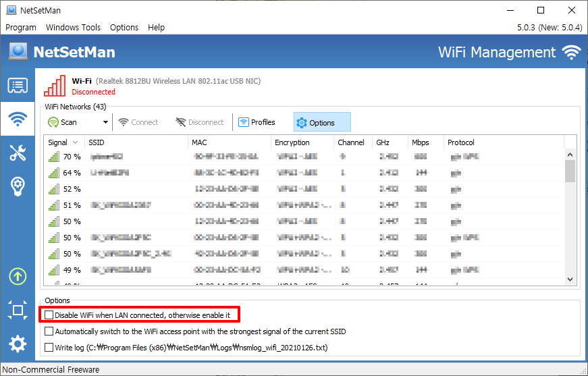588x376 pixels.
Task: Click the signal icon of 70 % network
Action: (x=54, y=157)
